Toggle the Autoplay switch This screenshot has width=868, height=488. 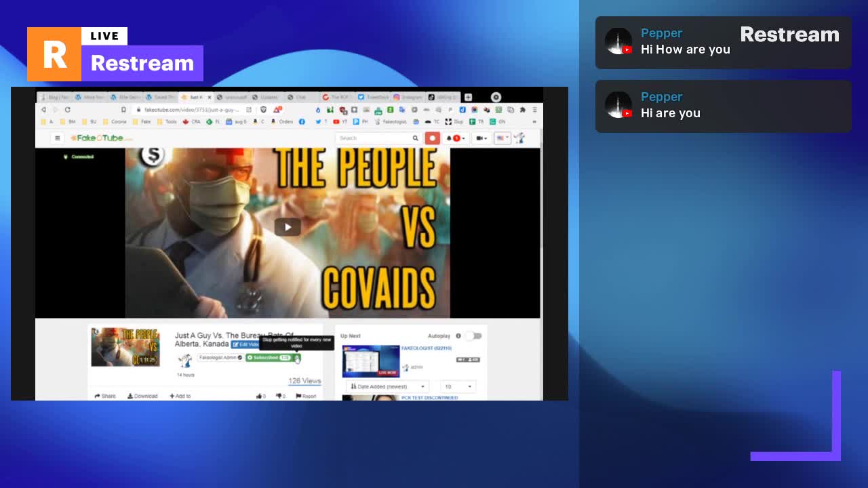point(473,336)
